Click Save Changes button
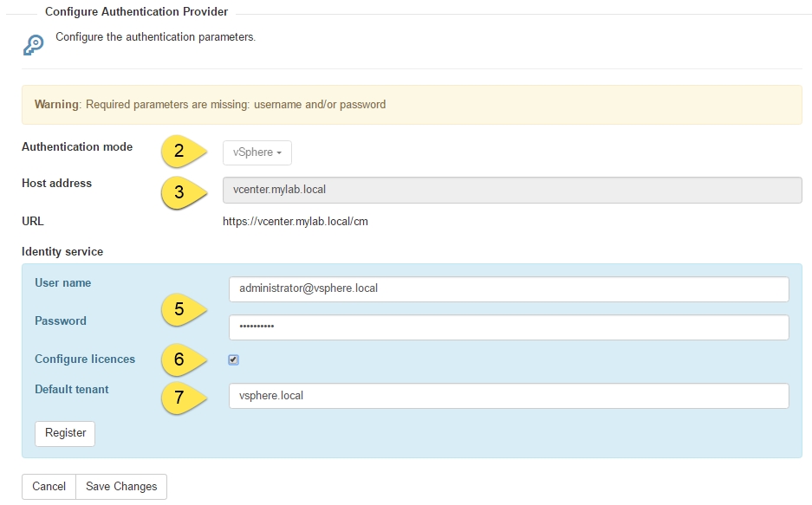 (x=121, y=486)
